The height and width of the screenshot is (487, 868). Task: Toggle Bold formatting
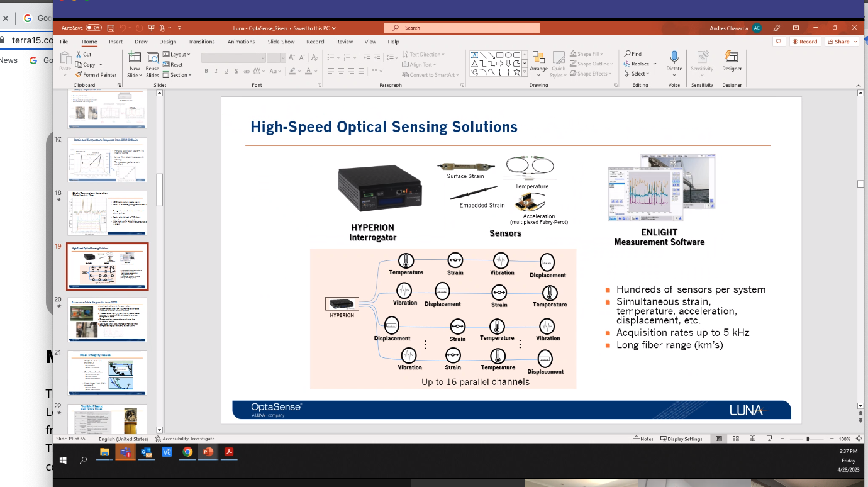pyautogui.click(x=206, y=71)
